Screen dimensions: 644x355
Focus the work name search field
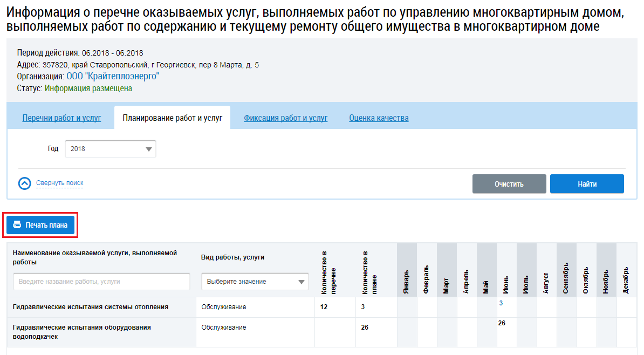click(101, 282)
